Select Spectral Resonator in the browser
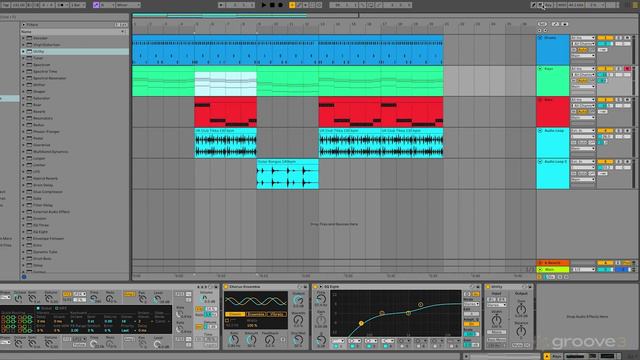 tap(75, 78)
